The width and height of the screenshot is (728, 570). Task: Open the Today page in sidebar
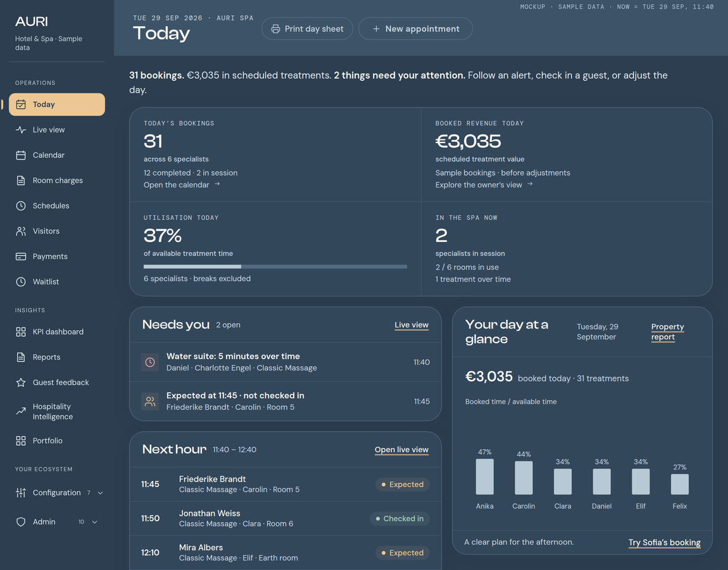click(x=56, y=104)
